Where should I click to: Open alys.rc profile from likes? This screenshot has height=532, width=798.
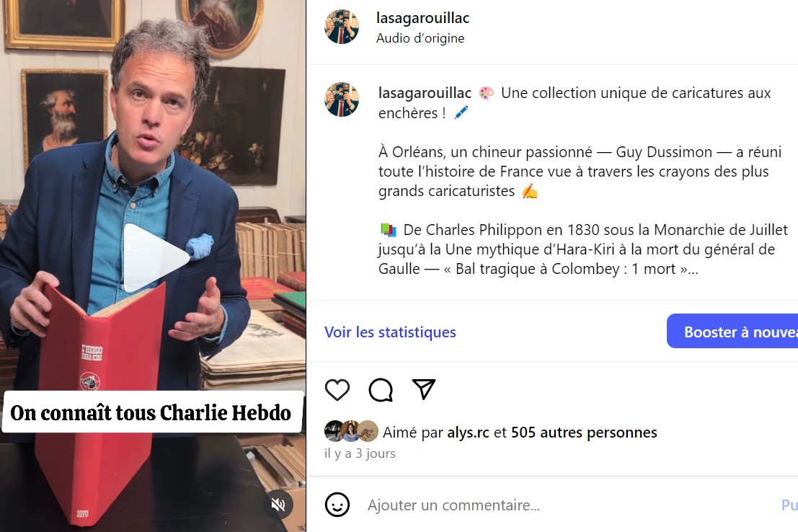468,433
